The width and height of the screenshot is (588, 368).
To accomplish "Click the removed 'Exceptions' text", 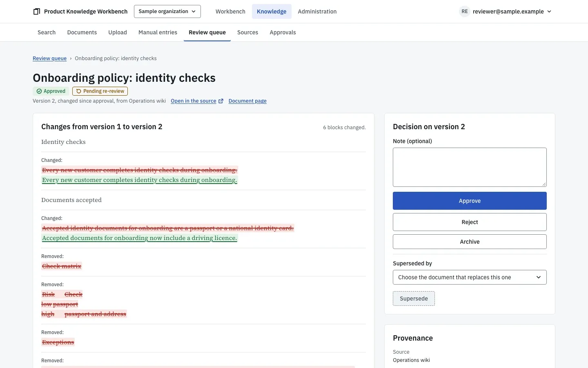I will click(x=58, y=342).
